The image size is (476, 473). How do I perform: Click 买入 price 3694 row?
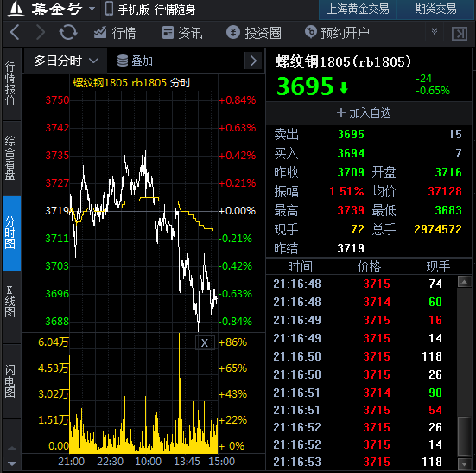tap(368, 153)
